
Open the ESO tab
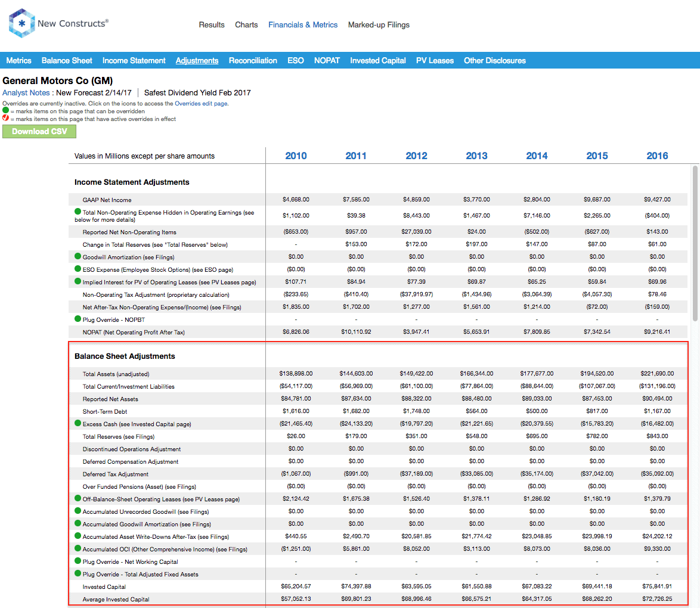pos(296,61)
